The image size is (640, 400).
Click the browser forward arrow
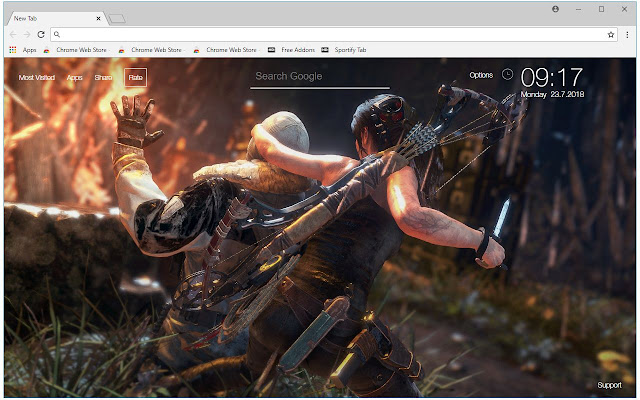27,35
